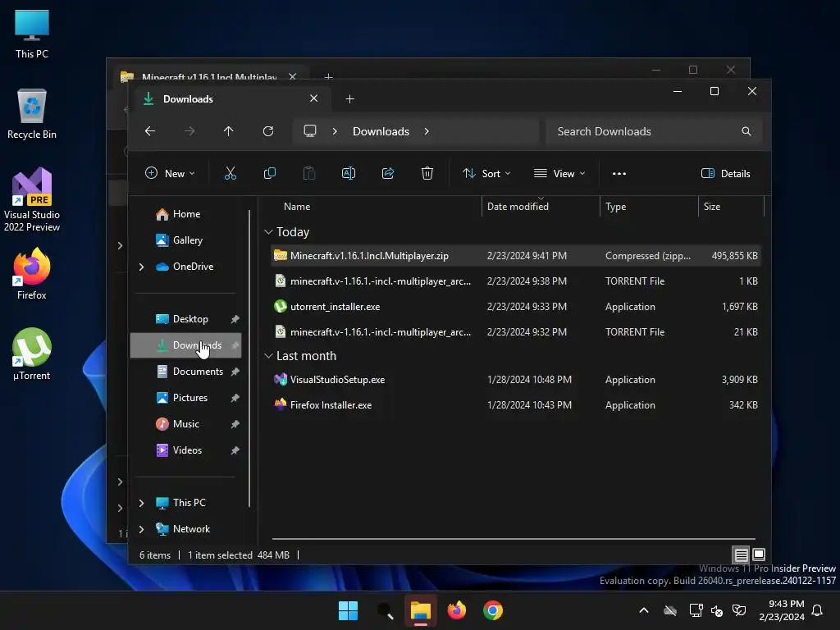Open Recycle Bin desktop icon
The image size is (840, 630).
[32, 114]
